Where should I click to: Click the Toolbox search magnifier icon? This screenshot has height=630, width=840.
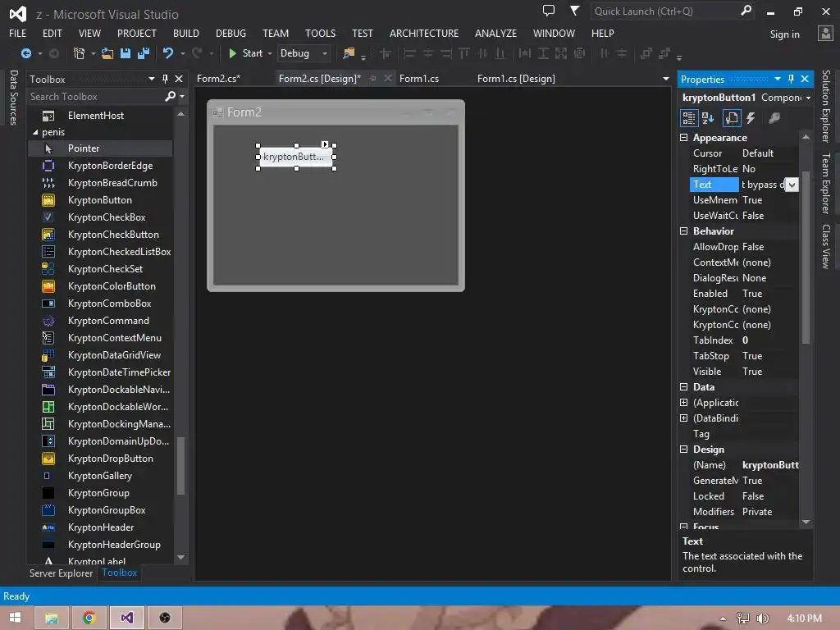[171, 96]
